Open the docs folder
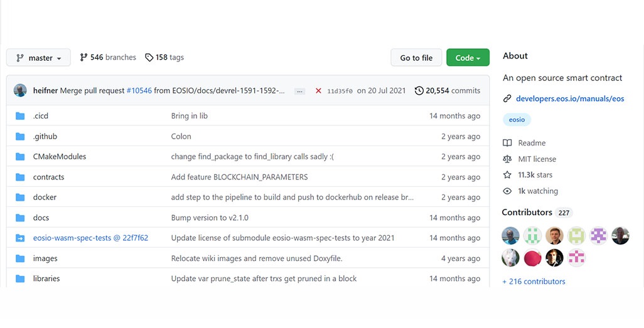The image size is (644, 328). point(41,218)
